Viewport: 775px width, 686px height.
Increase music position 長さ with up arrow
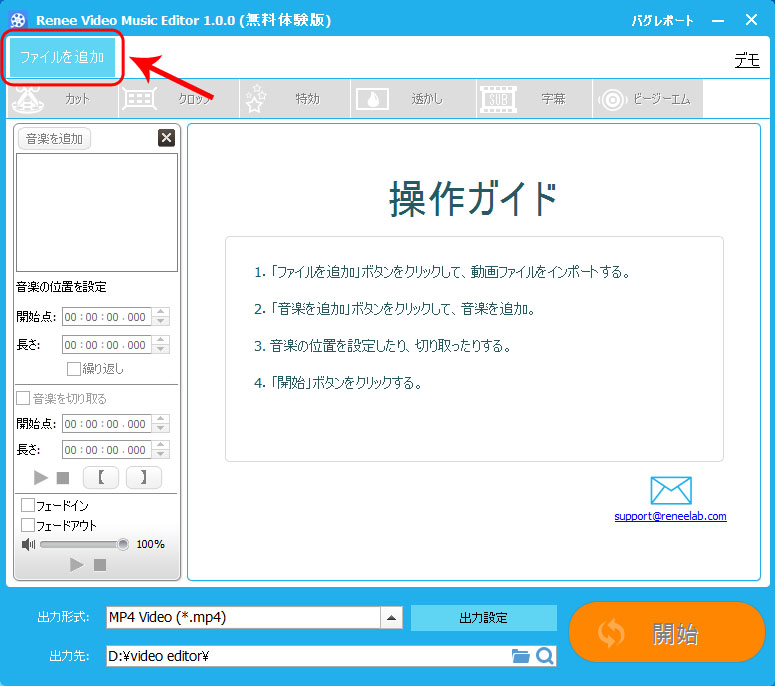click(161, 340)
